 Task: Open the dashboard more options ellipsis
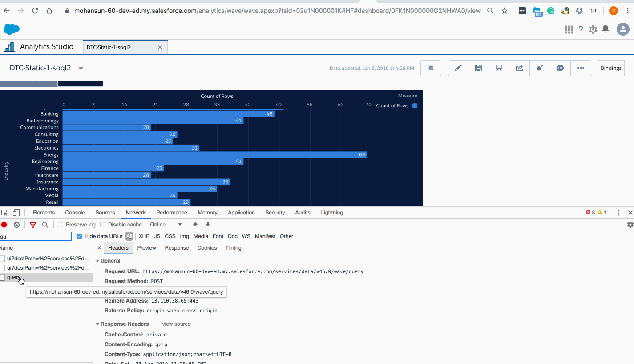tap(581, 68)
